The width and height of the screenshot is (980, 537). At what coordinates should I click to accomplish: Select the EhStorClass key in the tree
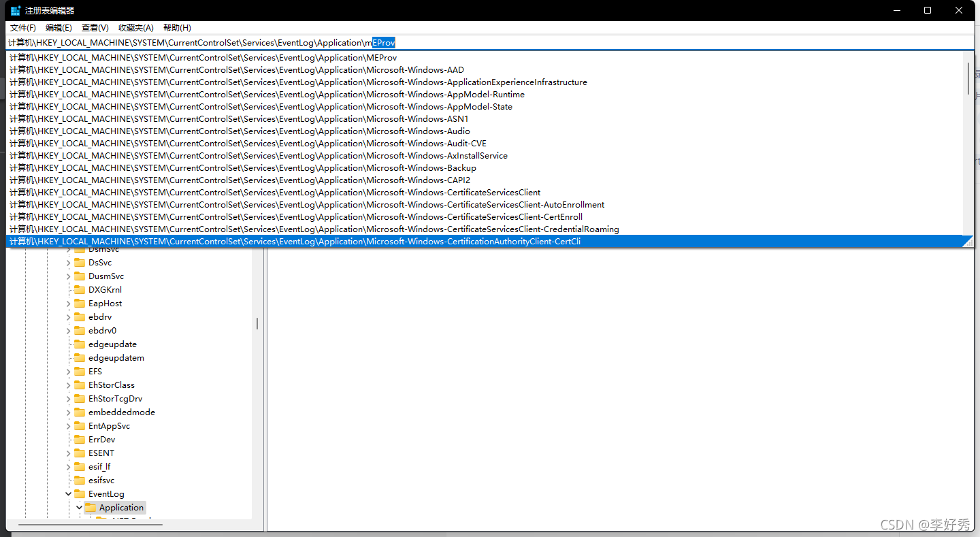pyautogui.click(x=112, y=385)
